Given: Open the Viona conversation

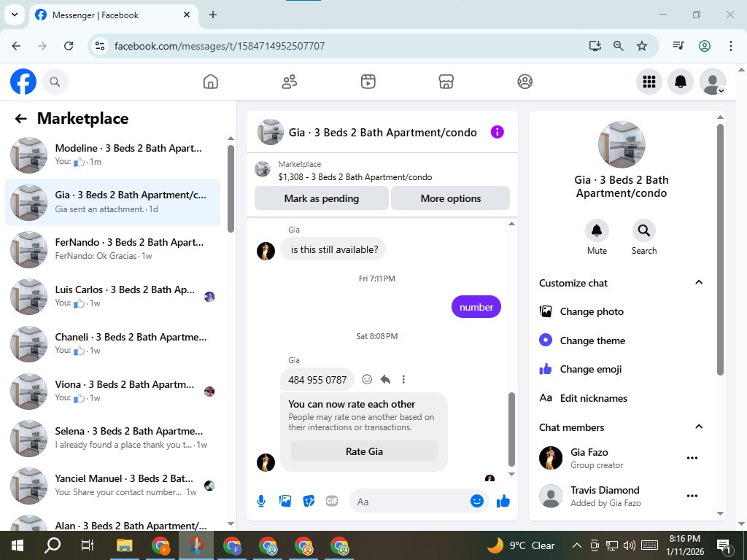Looking at the screenshot, I should [x=113, y=391].
